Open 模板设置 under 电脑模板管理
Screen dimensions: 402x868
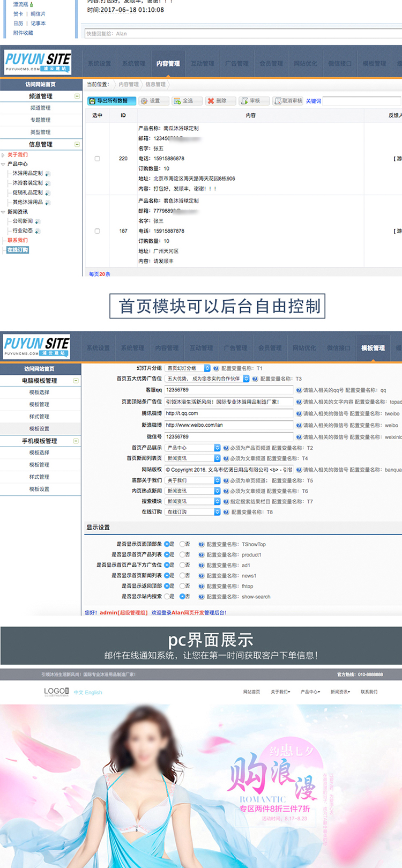40,429
